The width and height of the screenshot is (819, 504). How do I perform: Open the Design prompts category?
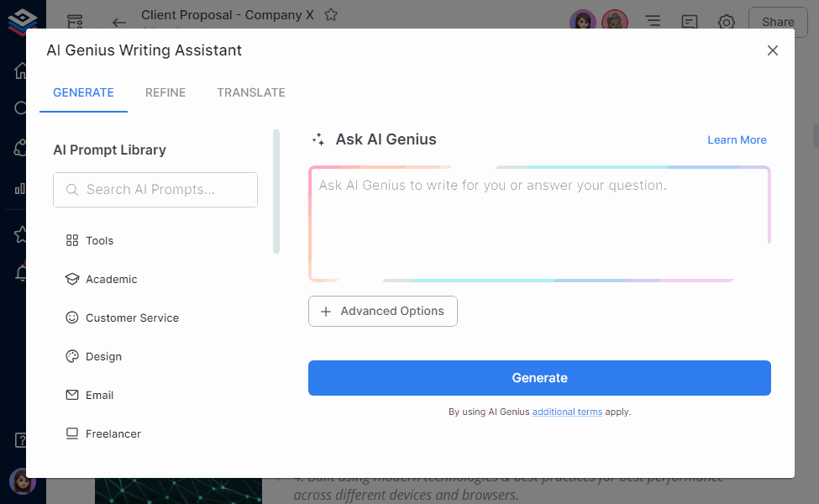(x=105, y=356)
